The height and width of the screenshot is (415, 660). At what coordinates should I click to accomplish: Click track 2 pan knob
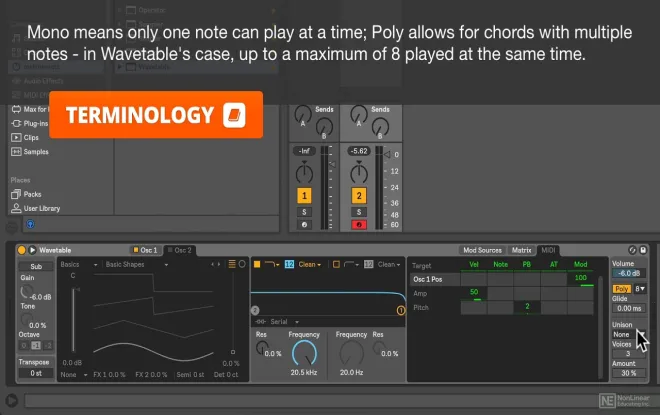(359, 173)
